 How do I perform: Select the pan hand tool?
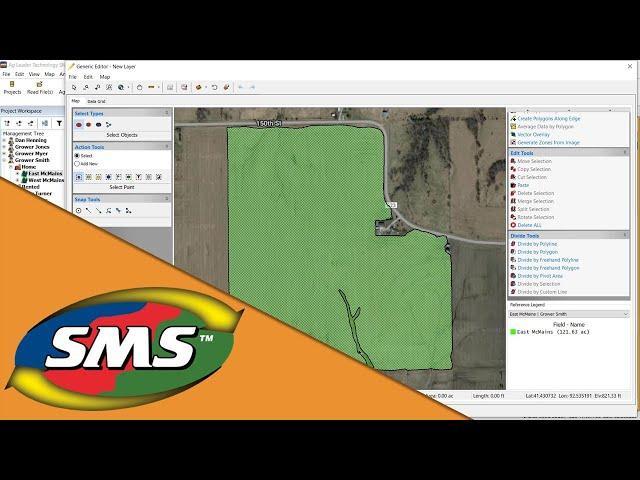click(x=140, y=87)
